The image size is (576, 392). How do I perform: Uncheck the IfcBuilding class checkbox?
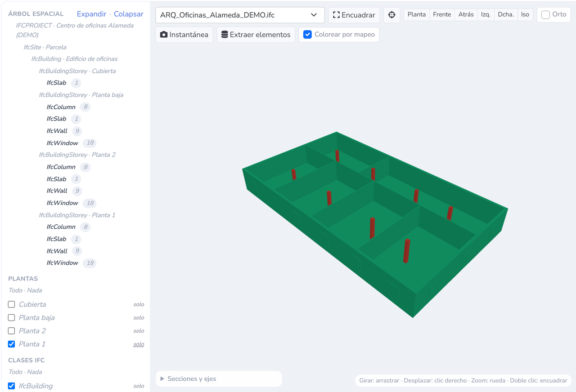(x=12, y=386)
